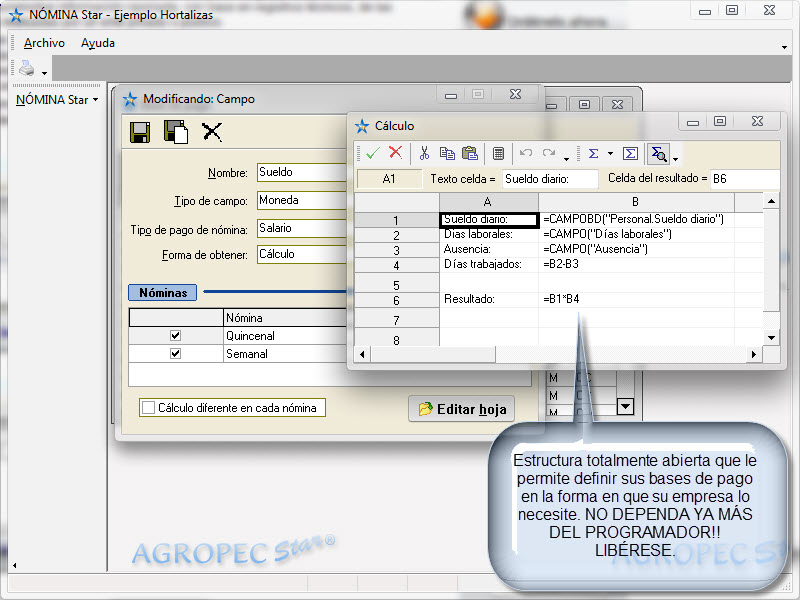Click the save and copy icon
The height and width of the screenshot is (600, 800).
tap(176, 132)
